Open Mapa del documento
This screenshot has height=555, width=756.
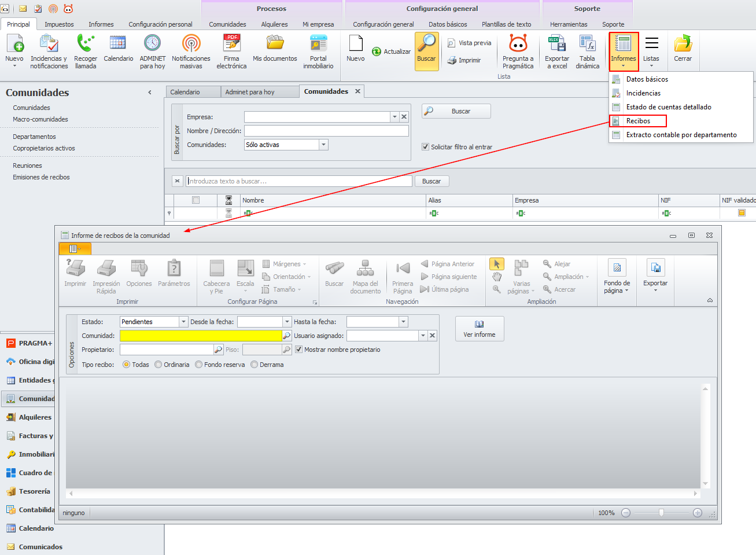(365, 277)
